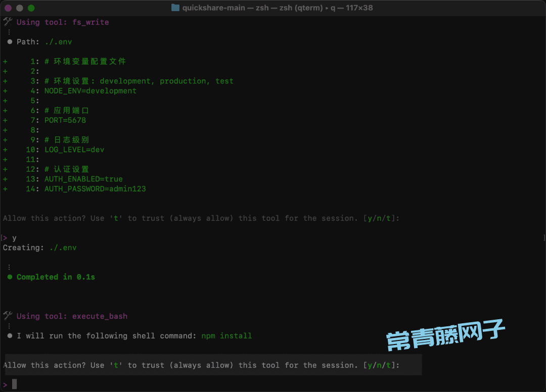Click the bullet before "I will run" line
Image resolution: width=546 pixels, height=392 pixels.
pos(10,336)
